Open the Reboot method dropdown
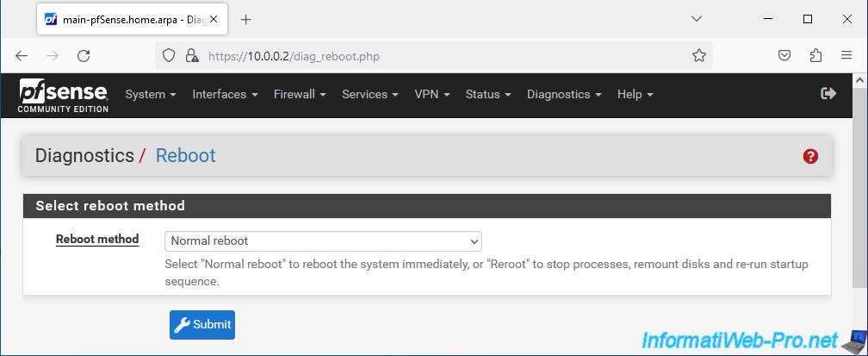The width and height of the screenshot is (868, 356). pyautogui.click(x=323, y=241)
